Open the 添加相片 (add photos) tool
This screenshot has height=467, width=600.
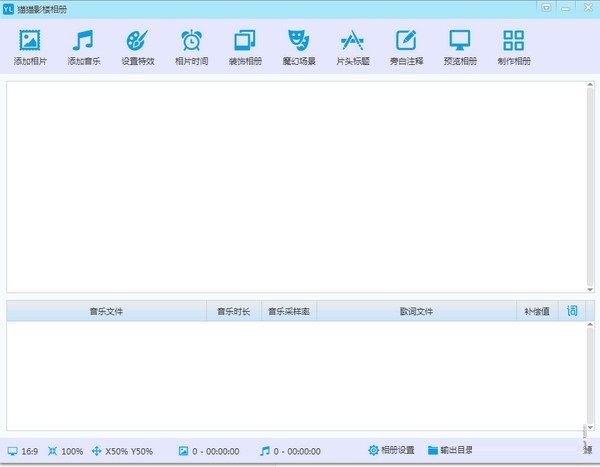pyautogui.click(x=30, y=47)
